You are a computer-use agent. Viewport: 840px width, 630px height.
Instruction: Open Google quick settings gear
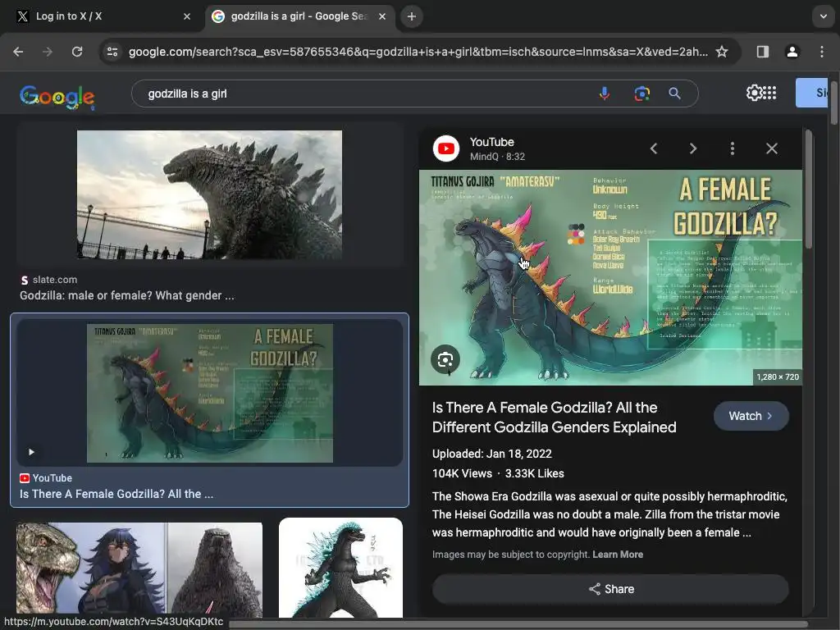(x=754, y=93)
